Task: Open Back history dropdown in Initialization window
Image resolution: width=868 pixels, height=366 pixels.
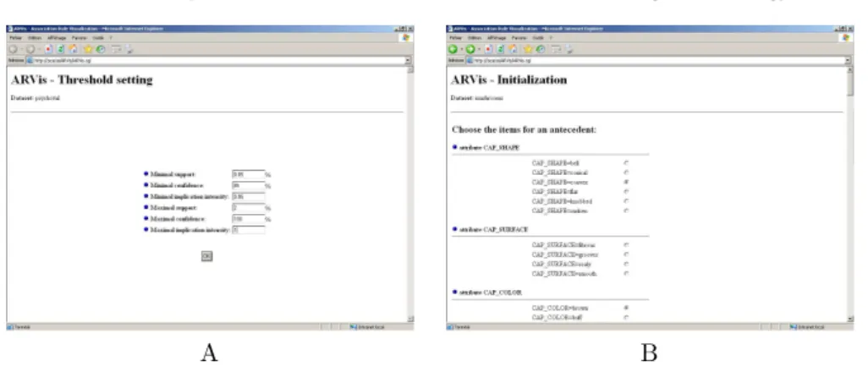Action: pos(462,49)
